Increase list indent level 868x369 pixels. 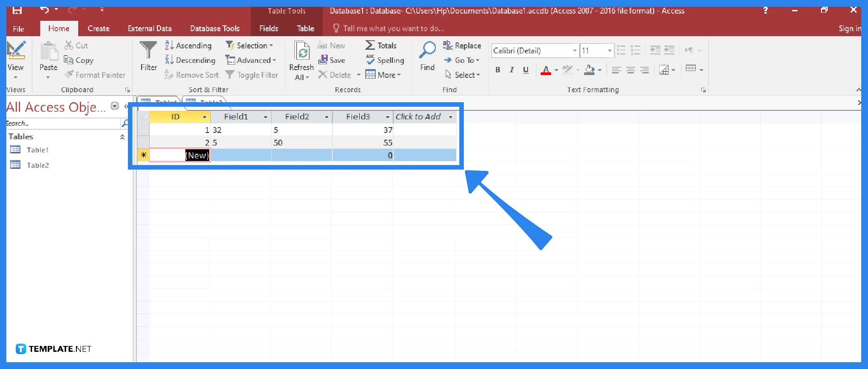point(670,50)
